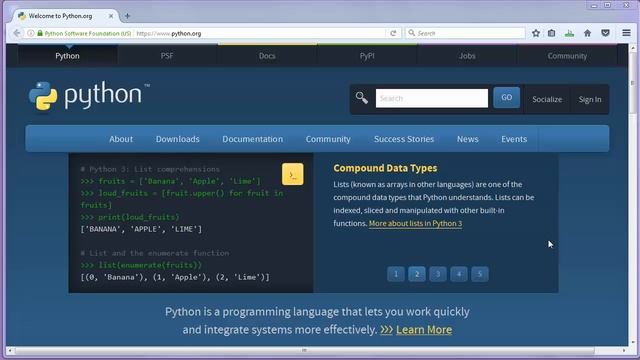
Task: Click the Compound Data Types heading
Action: (x=385, y=168)
